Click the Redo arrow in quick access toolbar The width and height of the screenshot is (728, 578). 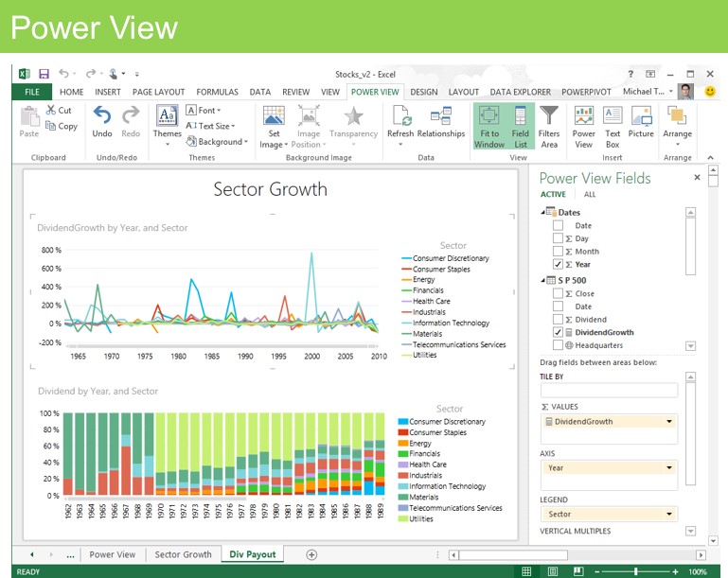pyautogui.click(x=91, y=73)
